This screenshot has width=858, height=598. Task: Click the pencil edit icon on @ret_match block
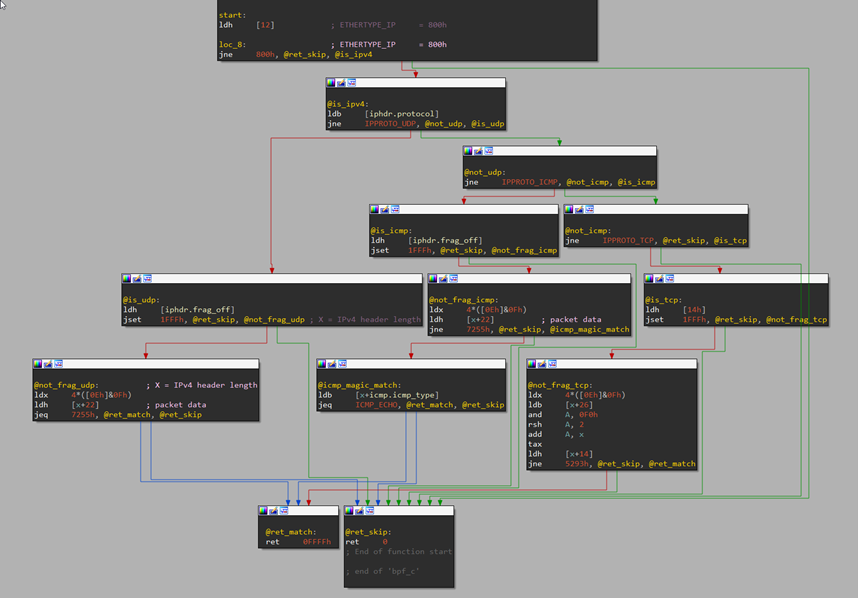pyautogui.click(x=274, y=511)
